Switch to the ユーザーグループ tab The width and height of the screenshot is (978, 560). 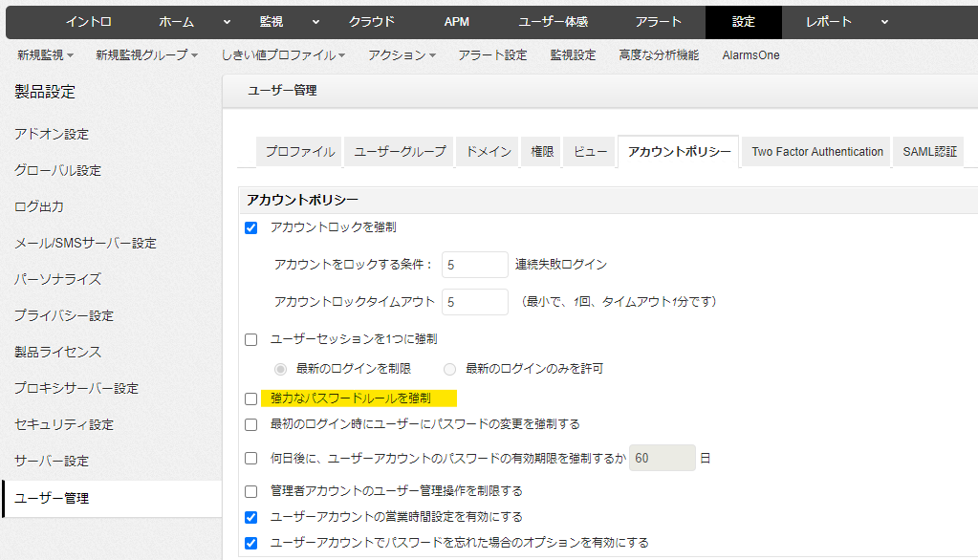[x=400, y=152]
